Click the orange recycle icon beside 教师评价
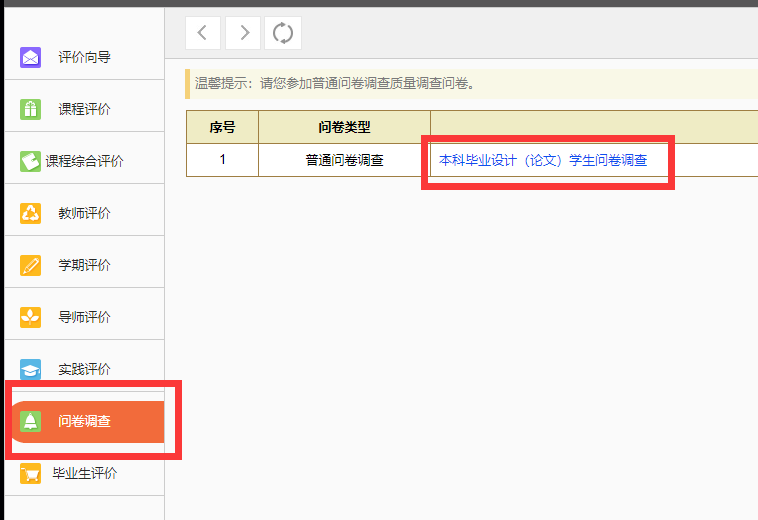This screenshot has height=520, width=758. (30, 213)
